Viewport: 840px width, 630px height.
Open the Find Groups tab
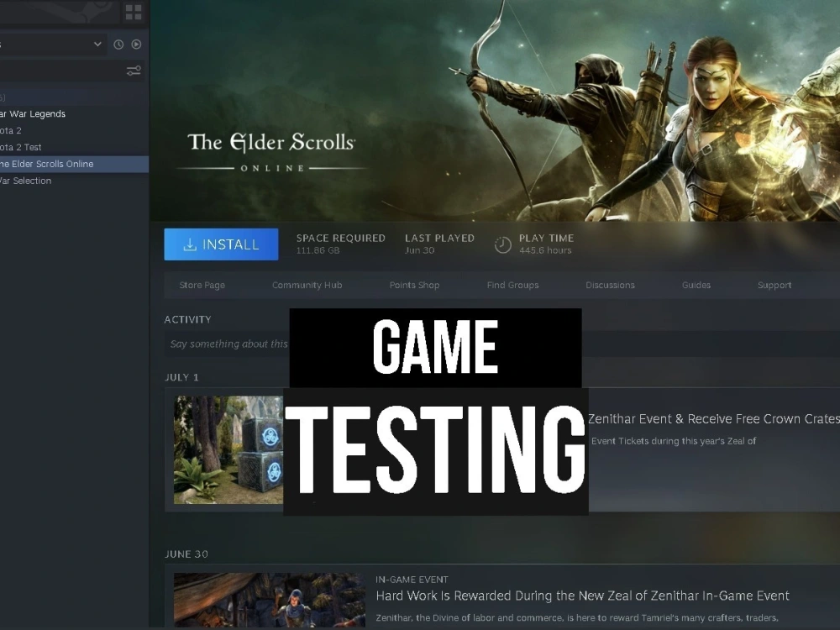[x=512, y=285]
